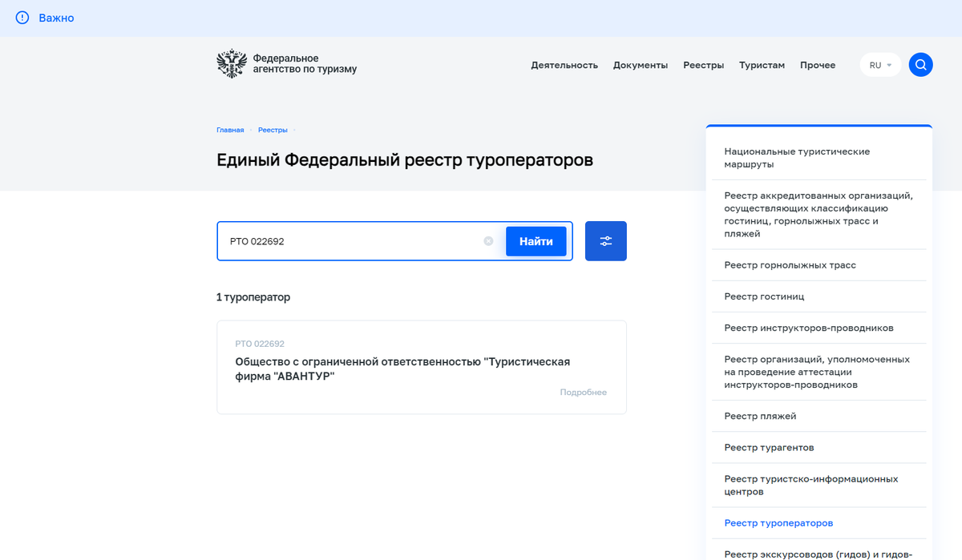Screen dimensions: 962x560
Task: Click the exclamation icon beside Важно
Action: 22,18
